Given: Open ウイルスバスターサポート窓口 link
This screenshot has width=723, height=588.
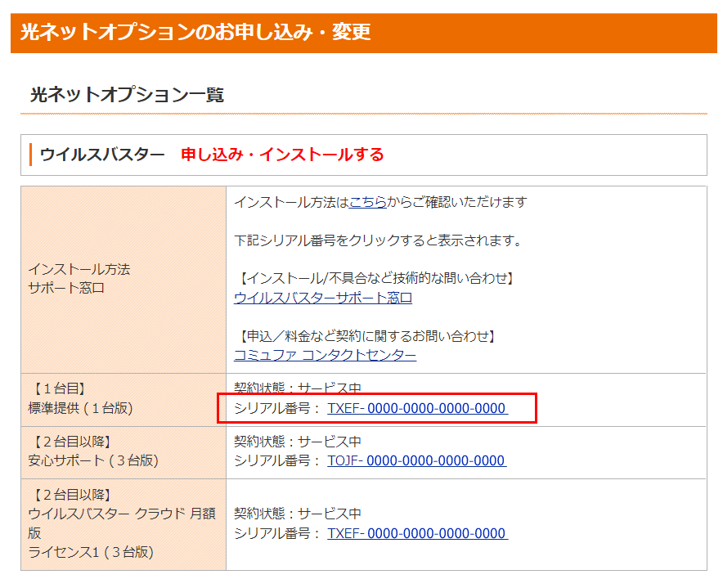Looking at the screenshot, I should 323,298.
